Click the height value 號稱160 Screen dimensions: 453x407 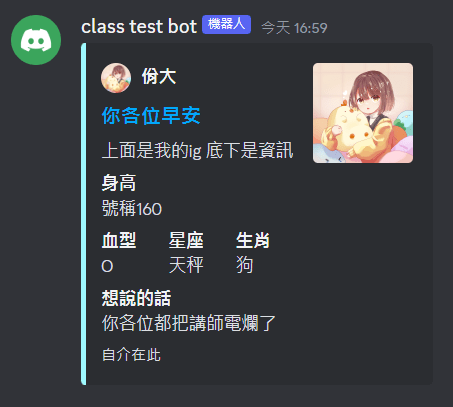pos(132,209)
